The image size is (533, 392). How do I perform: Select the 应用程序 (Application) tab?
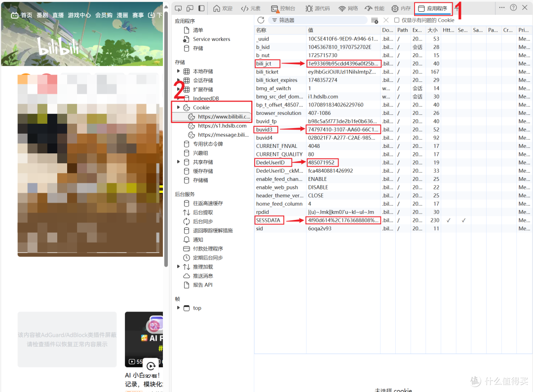pyautogui.click(x=433, y=8)
